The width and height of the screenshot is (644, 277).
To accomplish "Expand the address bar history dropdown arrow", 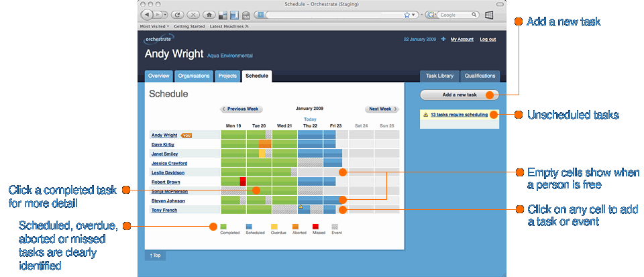I will click(414, 14).
